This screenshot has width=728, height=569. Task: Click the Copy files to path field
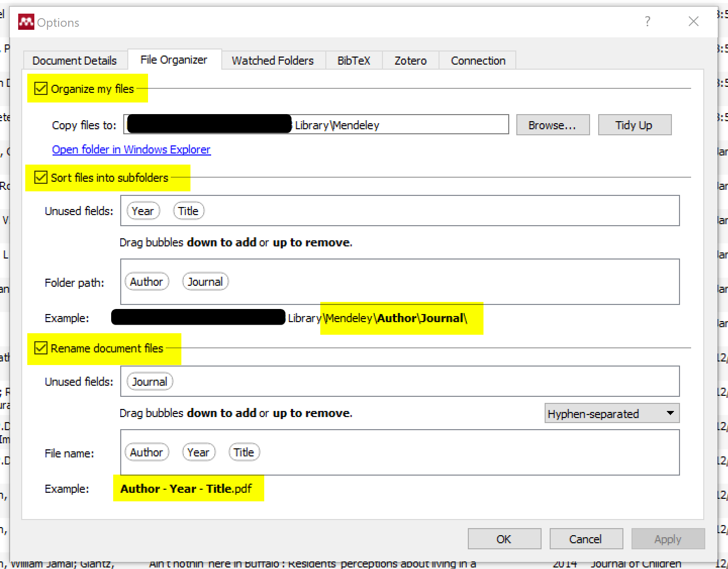click(x=316, y=124)
